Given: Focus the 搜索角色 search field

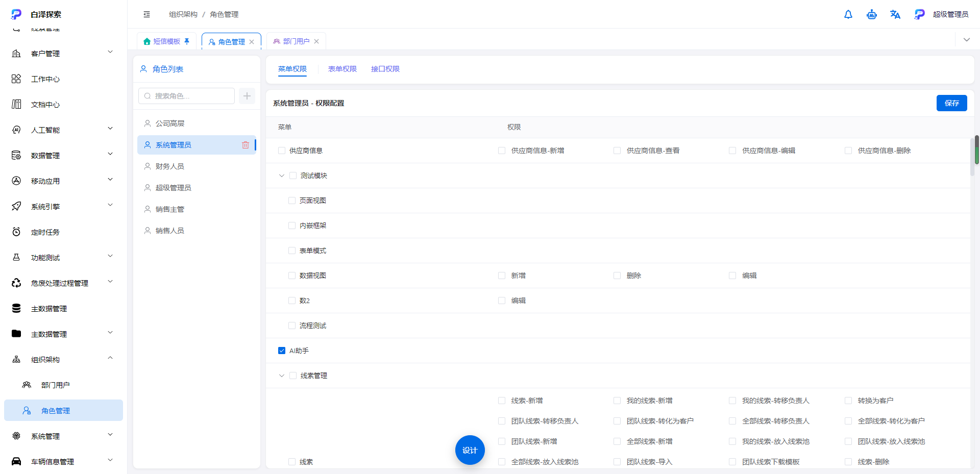Looking at the screenshot, I should [x=186, y=96].
